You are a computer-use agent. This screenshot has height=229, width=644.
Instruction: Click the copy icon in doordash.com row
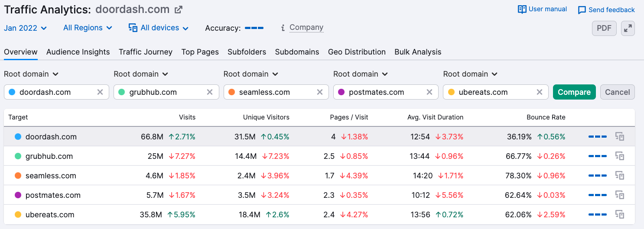[620, 137]
